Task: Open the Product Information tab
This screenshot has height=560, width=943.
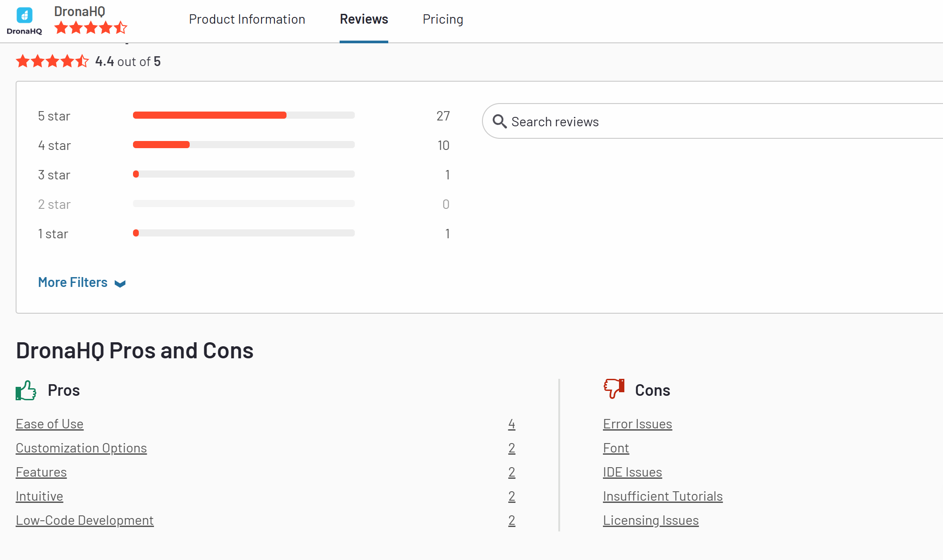Action: (247, 19)
